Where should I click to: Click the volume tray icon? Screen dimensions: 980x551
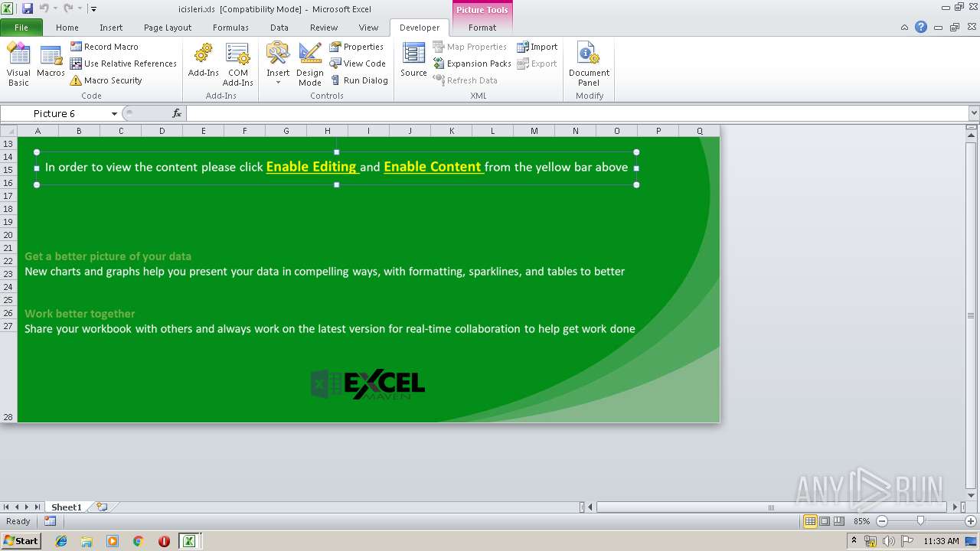[888, 541]
